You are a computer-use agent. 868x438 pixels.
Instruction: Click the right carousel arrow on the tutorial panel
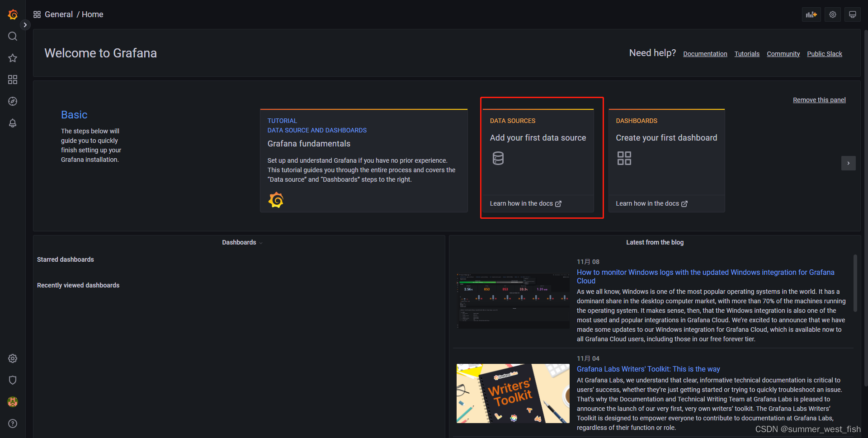click(x=848, y=163)
